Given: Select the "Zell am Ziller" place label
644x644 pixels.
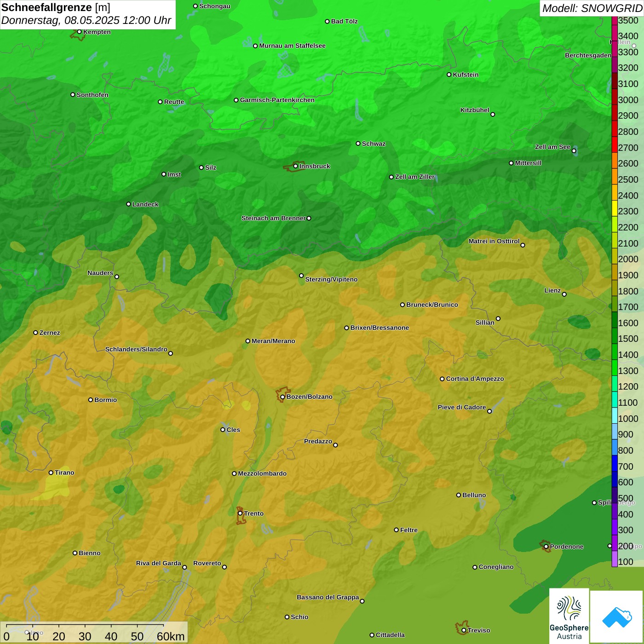Looking at the screenshot, I should tap(415, 177).
